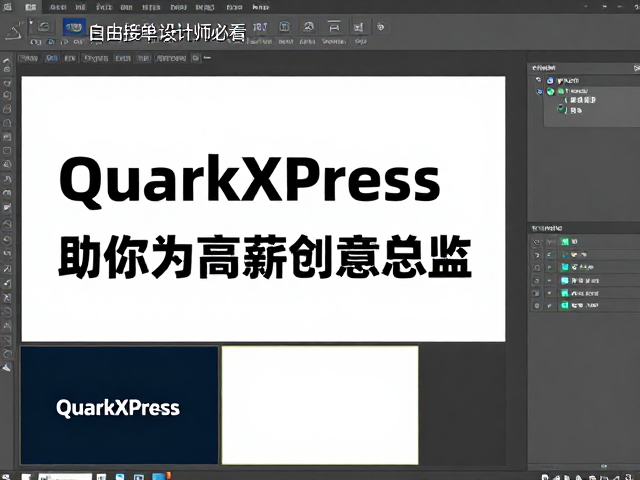Open the last bright white menu bar item
This screenshot has width=640, height=480.
pos(260,7)
